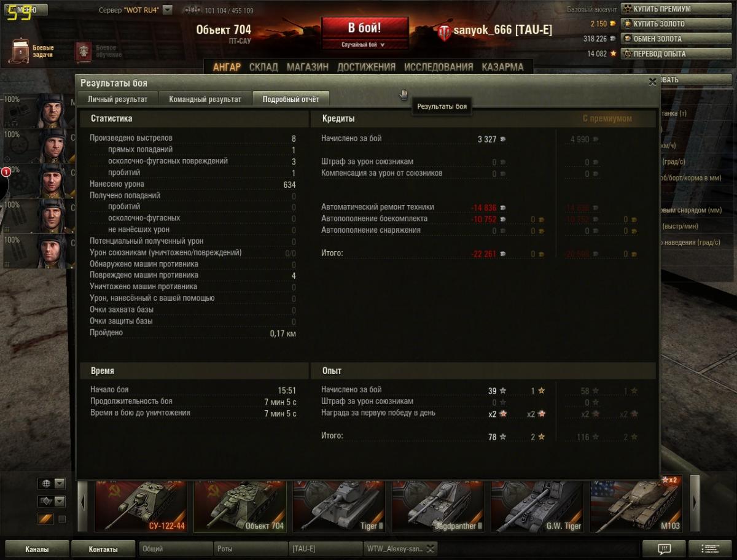Click the free experience star beside Итого 2
This screenshot has width=737, height=560.
coord(541,437)
